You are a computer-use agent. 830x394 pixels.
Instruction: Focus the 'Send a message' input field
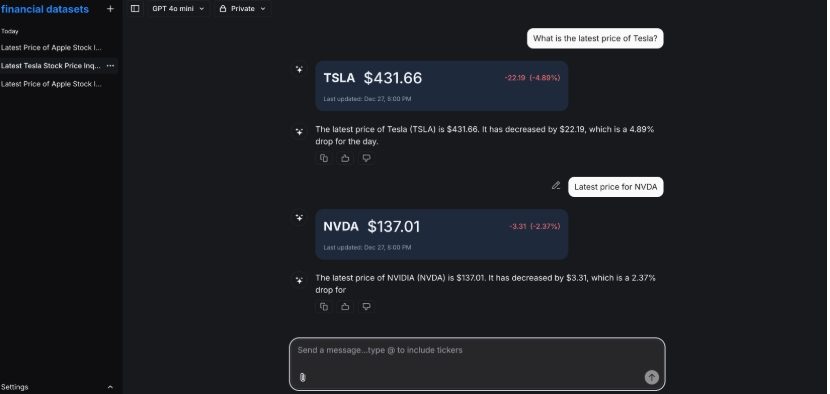pyautogui.click(x=476, y=356)
